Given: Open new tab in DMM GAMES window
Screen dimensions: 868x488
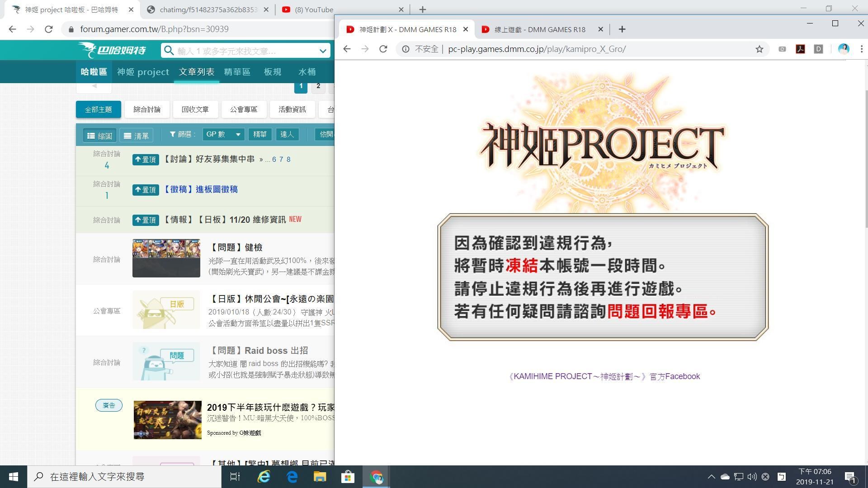Looking at the screenshot, I should coord(622,29).
